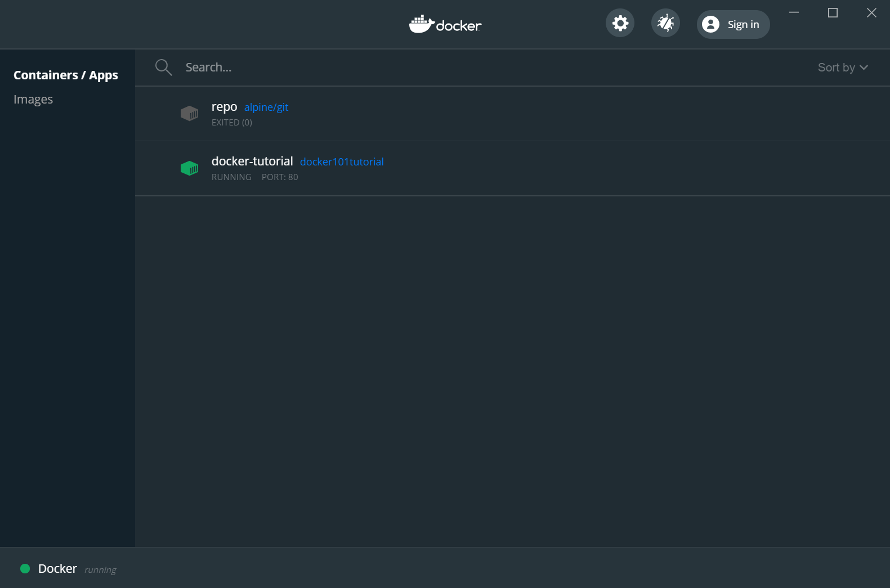Open the Sort by dropdown
This screenshot has height=588, width=890.
coord(836,68)
